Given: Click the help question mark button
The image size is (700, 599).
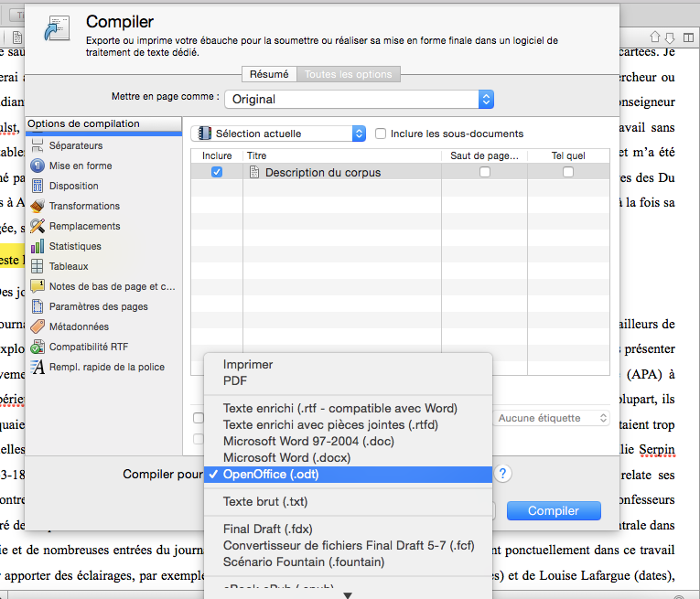Looking at the screenshot, I should 502,474.
